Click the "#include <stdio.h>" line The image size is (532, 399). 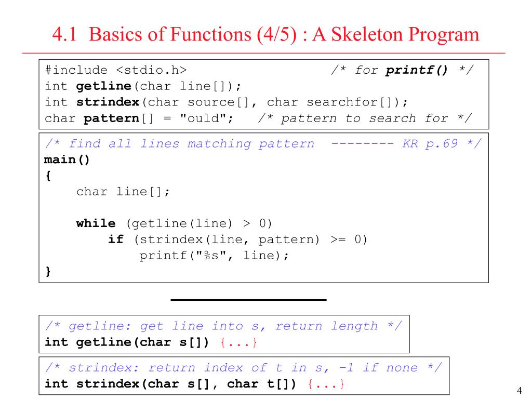click(x=116, y=70)
